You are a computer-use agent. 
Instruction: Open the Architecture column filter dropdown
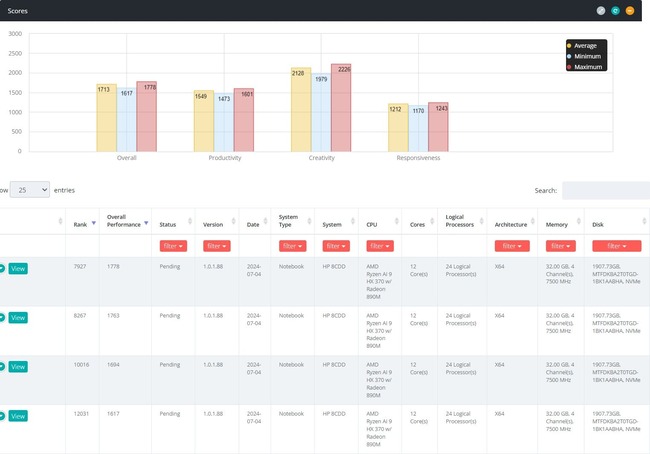click(x=511, y=245)
